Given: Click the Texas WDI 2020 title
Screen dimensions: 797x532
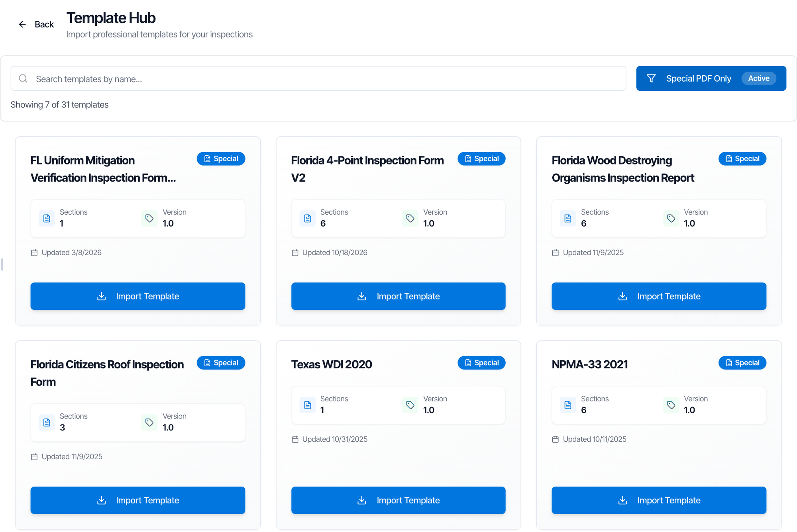Looking at the screenshot, I should tap(332, 364).
